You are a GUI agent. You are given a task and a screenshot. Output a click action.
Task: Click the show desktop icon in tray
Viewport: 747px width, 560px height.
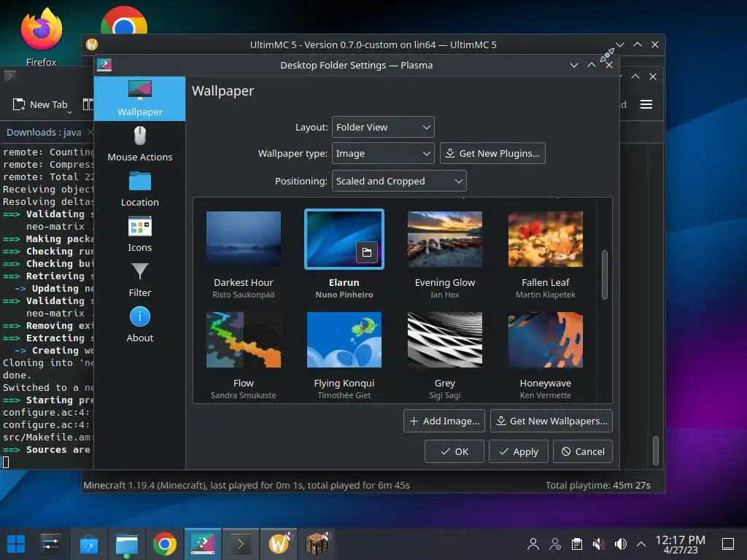[728, 544]
